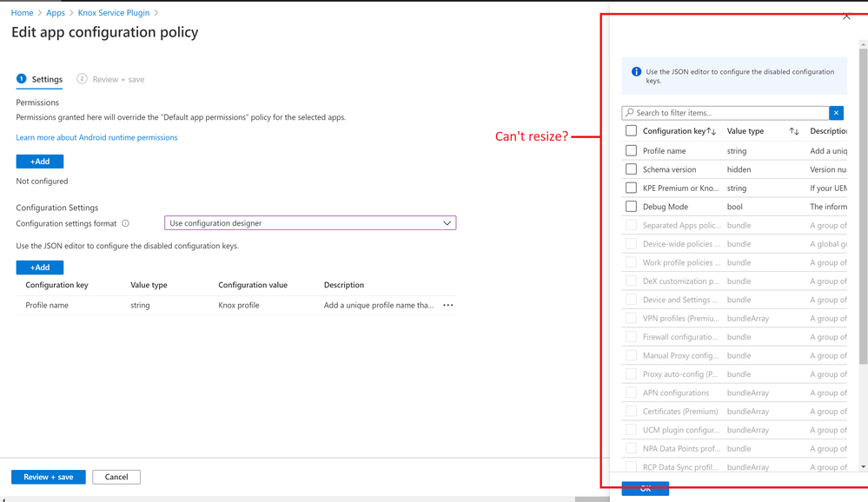The width and height of the screenshot is (868, 502).
Task: Sort by Value type column arrows
Action: [x=794, y=131]
